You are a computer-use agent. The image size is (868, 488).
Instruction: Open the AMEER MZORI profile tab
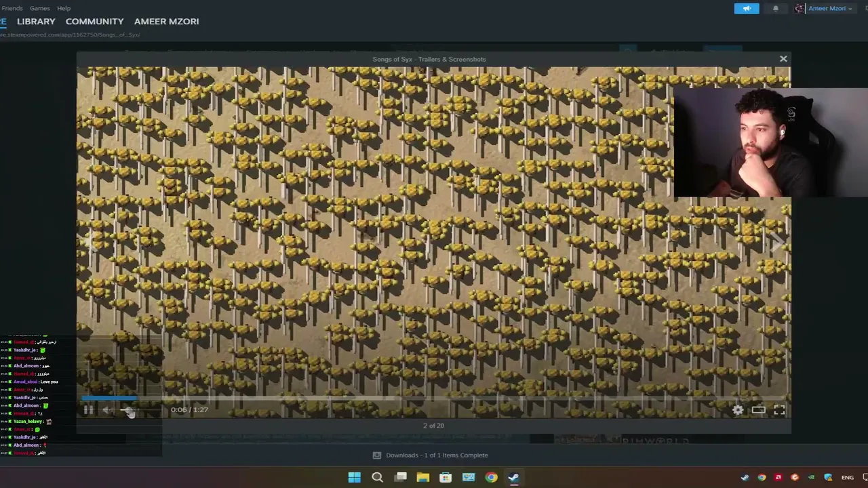point(167,22)
